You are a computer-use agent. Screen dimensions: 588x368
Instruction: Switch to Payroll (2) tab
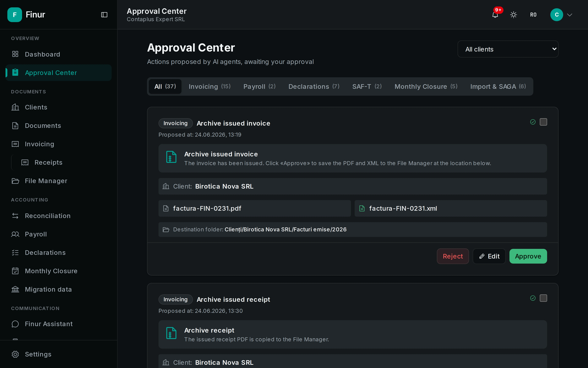point(260,87)
